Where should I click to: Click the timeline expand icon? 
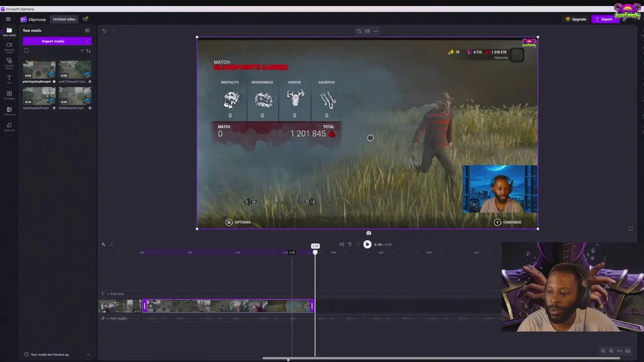[x=627, y=351]
